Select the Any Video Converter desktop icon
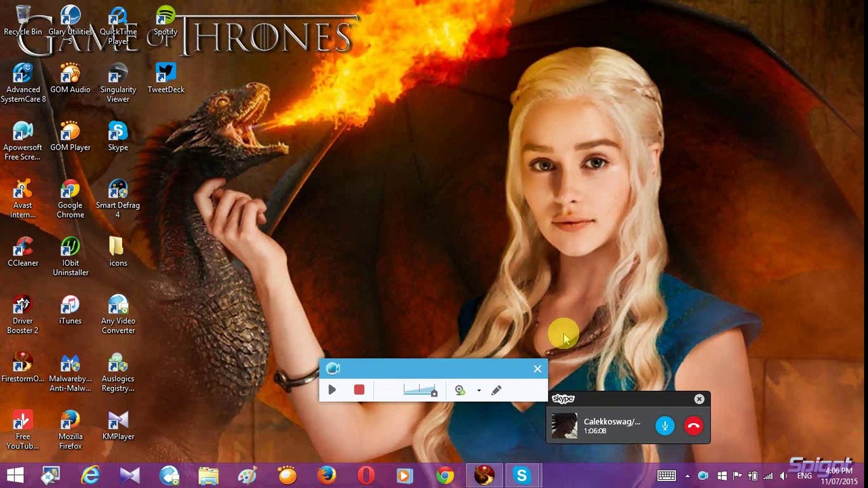 click(x=118, y=314)
